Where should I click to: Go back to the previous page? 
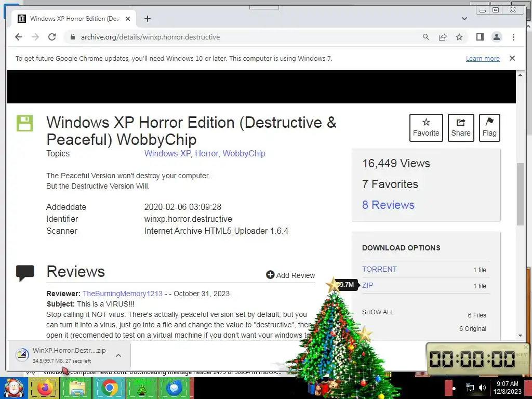(x=19, y=37)
